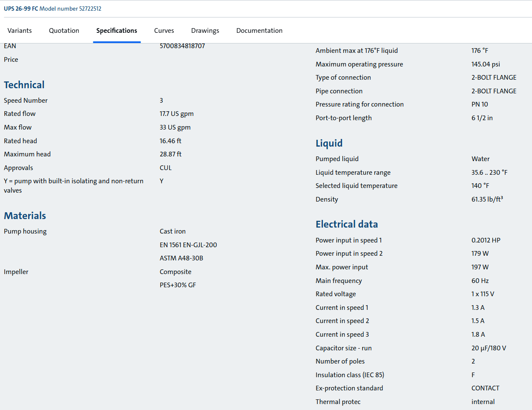Click the Materials section heading
This screenshot has height=410, width=532.
[25, 216]
